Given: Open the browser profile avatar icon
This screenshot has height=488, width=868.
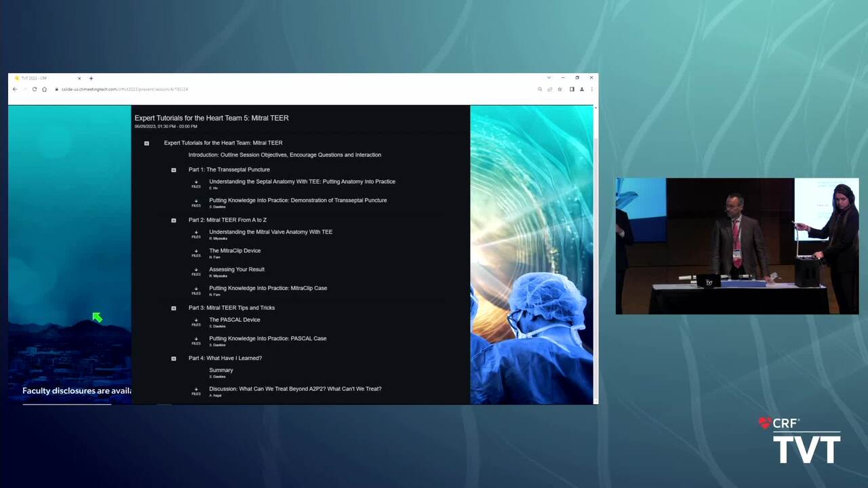Looking at the screenshot, I should pos(582,89).
